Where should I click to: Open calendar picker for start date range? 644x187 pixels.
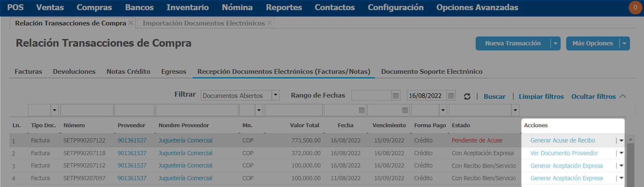[x=396, y=96]
